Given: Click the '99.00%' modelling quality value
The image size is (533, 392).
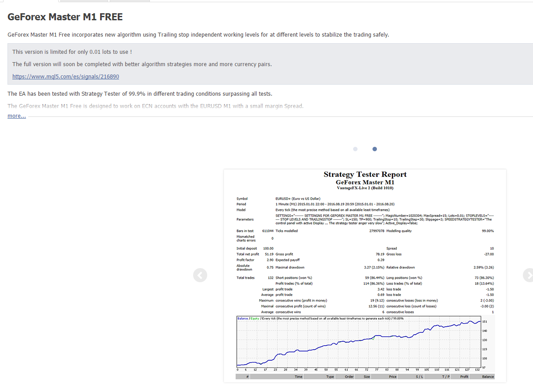Looking at the screenshot, I should tap(488, 231).
